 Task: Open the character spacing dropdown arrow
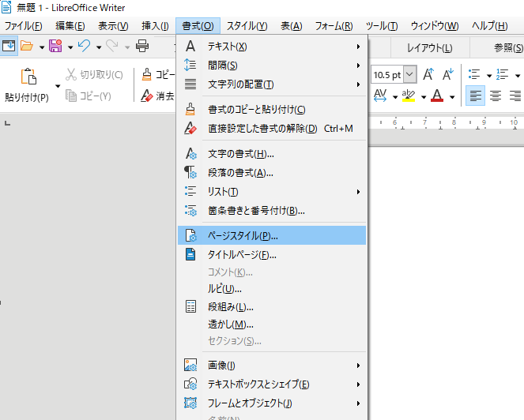tap(395, 97)
